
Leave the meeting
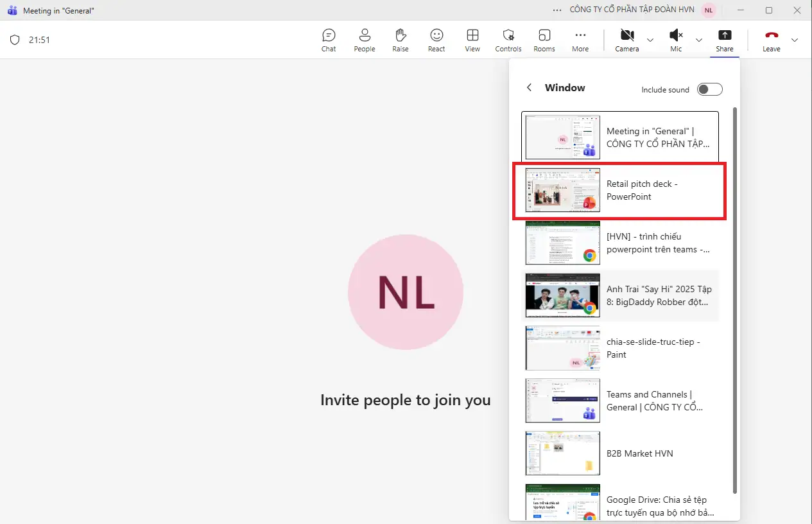771,40
